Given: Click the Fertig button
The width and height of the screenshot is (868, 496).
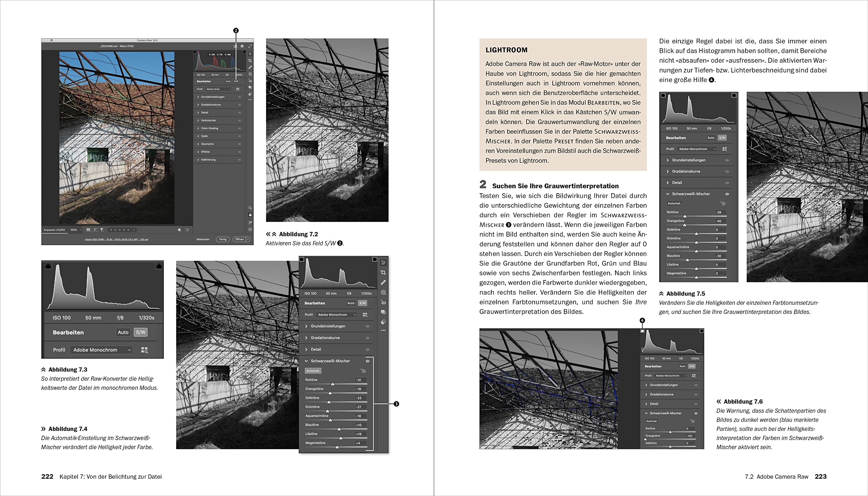Looking at the screenshot, I should coord(223,239).
